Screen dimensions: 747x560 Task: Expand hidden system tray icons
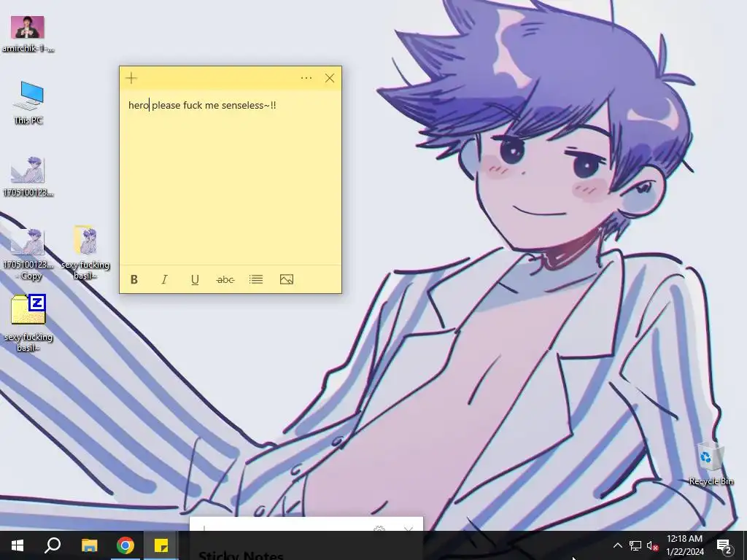[617, 545]
